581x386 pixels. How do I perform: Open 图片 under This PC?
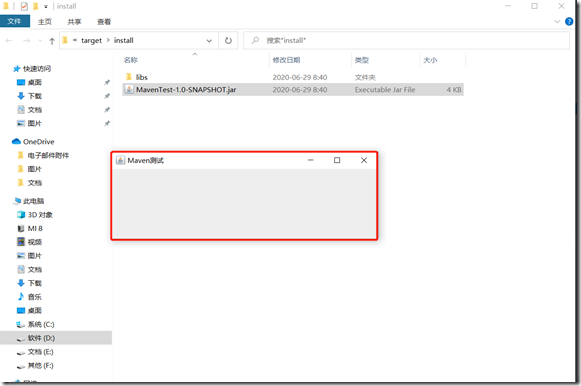coord(34,256)
